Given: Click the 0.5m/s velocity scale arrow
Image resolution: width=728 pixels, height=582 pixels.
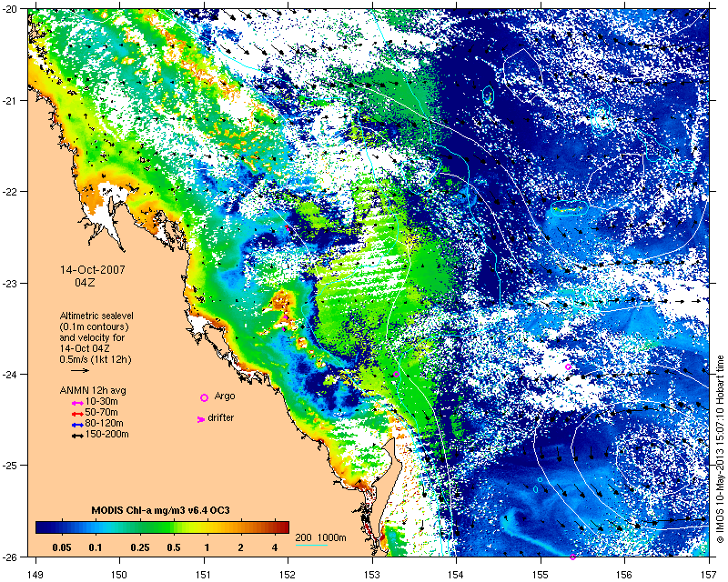Looking at the screenshot, I should click(80, 370).
